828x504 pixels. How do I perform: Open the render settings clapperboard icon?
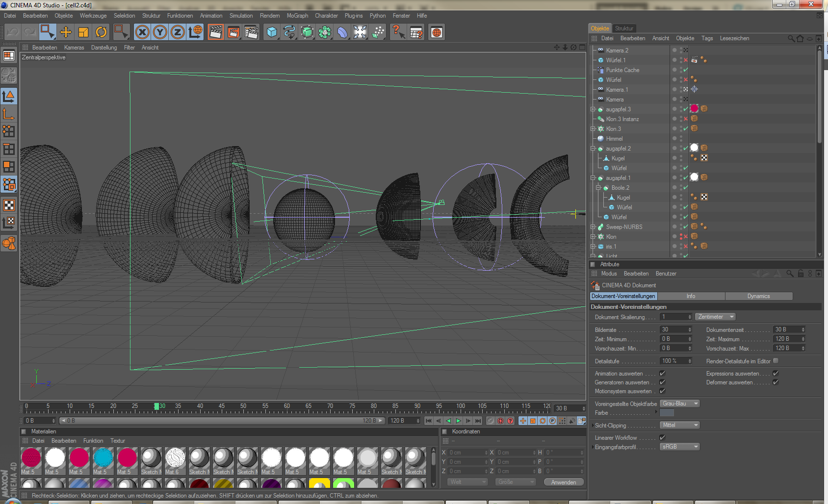point(251,32)
